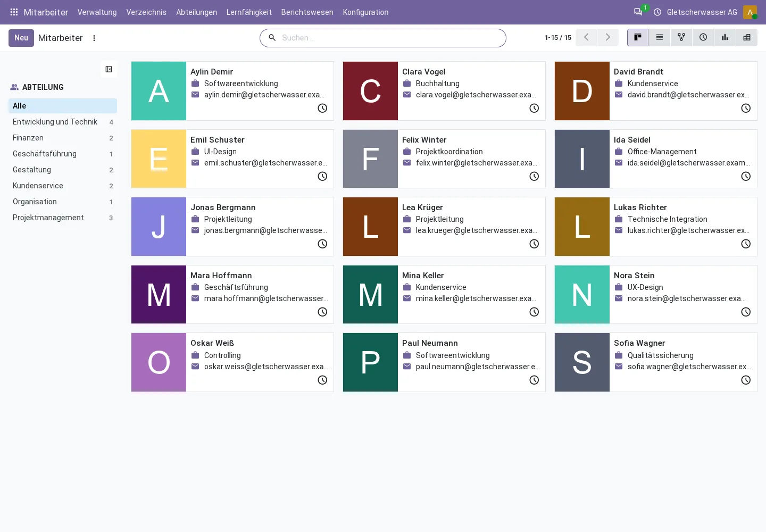This screenshot has width=766, height=532.
Task: Go to the next page of records
Action: 608,37
